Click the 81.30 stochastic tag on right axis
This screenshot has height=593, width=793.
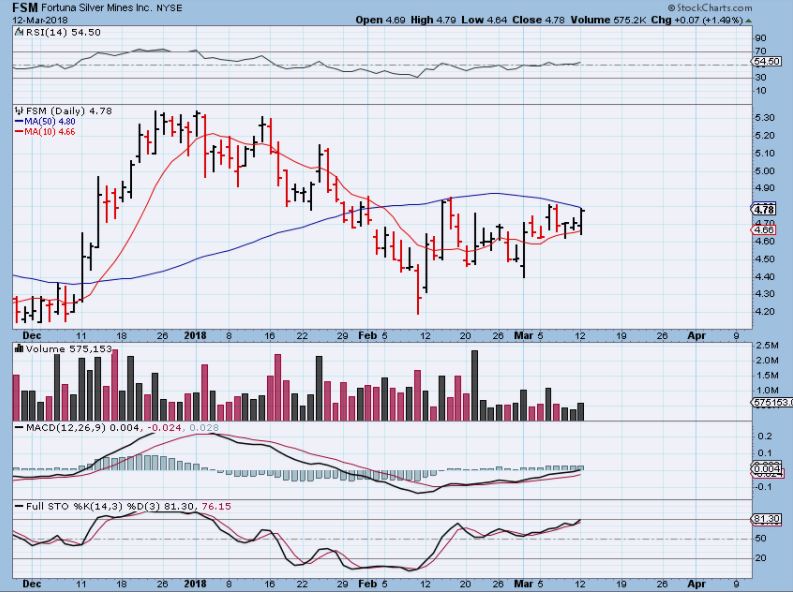pyautogui.click(x=767, y=519)
